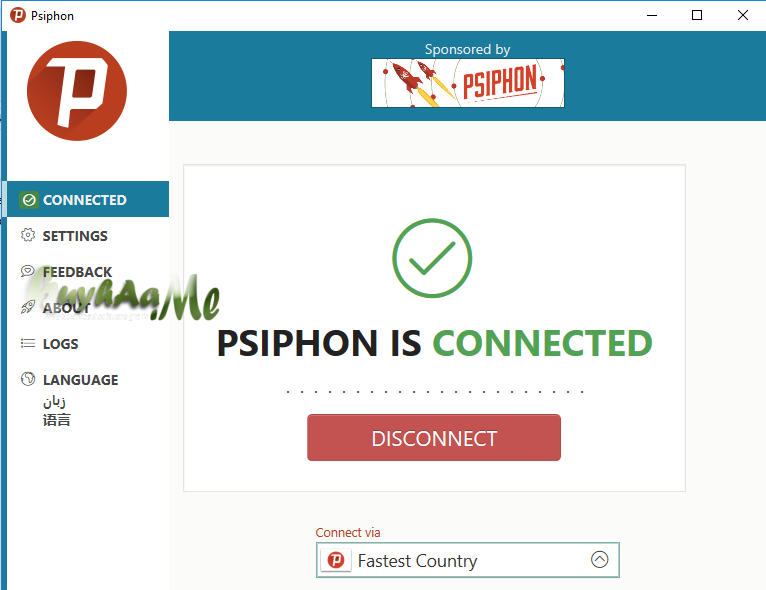Open the Connected tab
The height and width of the screenshot is (590, 766).
click(88, 199)
